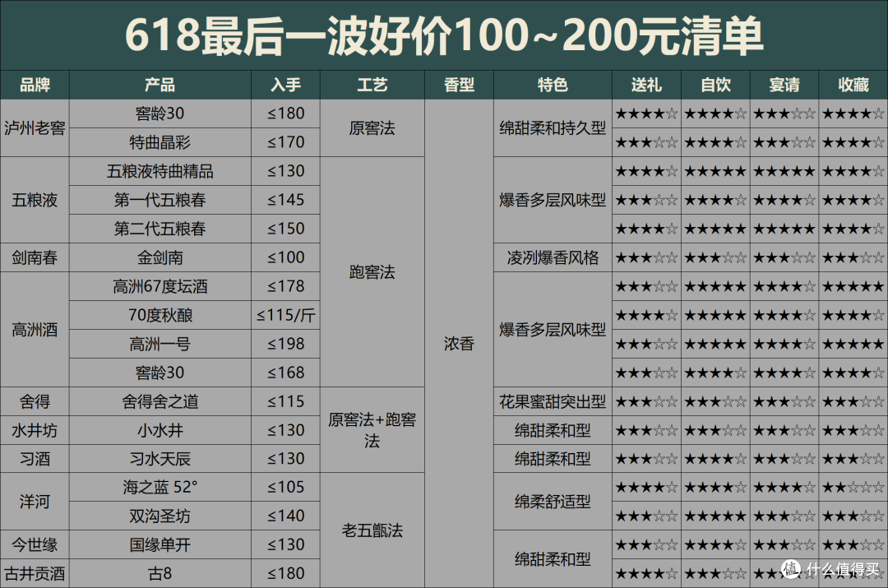Select the 金剑南 product cell

(x=160, y=257)
